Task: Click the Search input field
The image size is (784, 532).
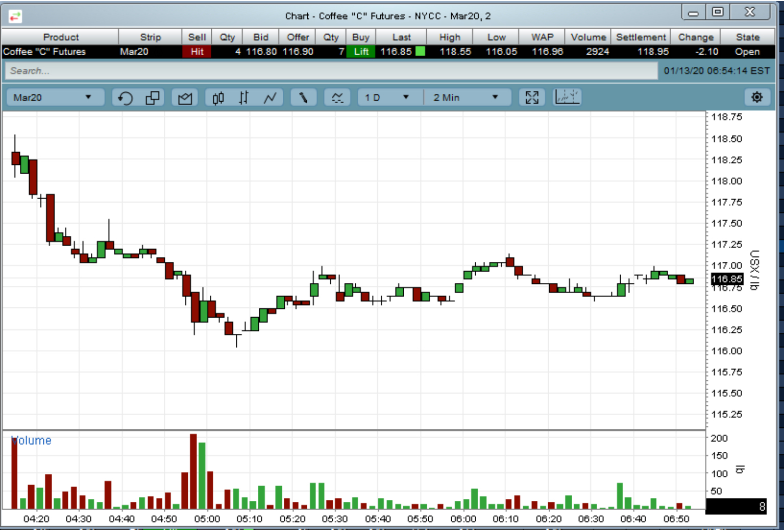Action: click(x=331, y=71)
